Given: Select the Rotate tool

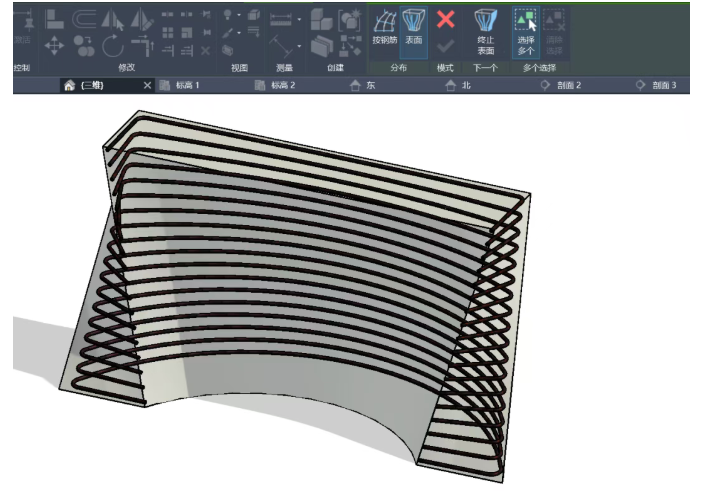Looking at the screenshot, I should [112, 46].
